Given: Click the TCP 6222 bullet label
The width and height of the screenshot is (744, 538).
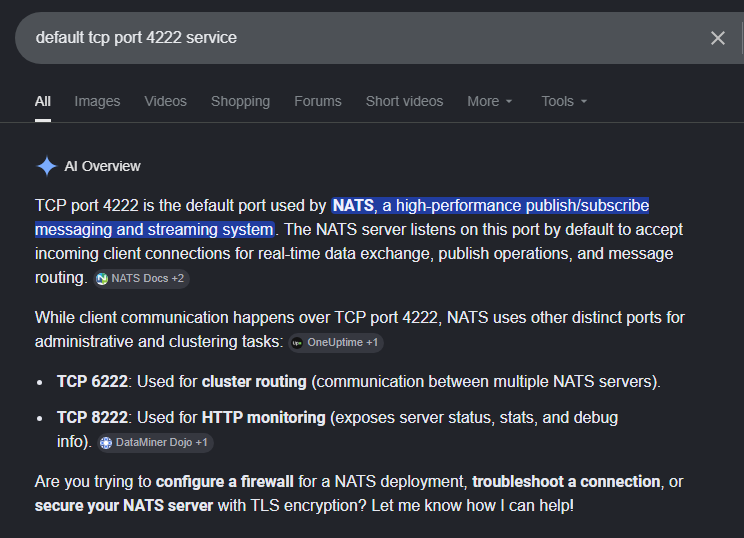Looking at the screenshot, I should coord(92,381).
